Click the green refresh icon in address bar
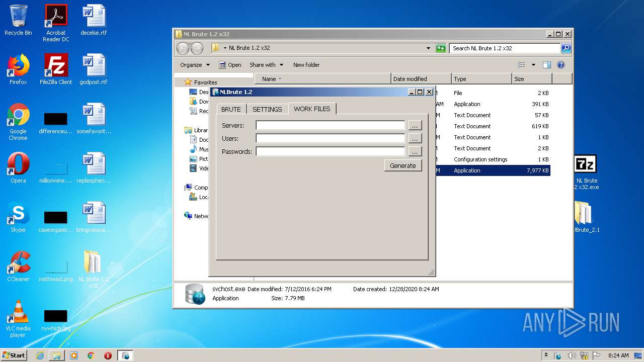This screenshot has height=362, width=644. [441, 48]
